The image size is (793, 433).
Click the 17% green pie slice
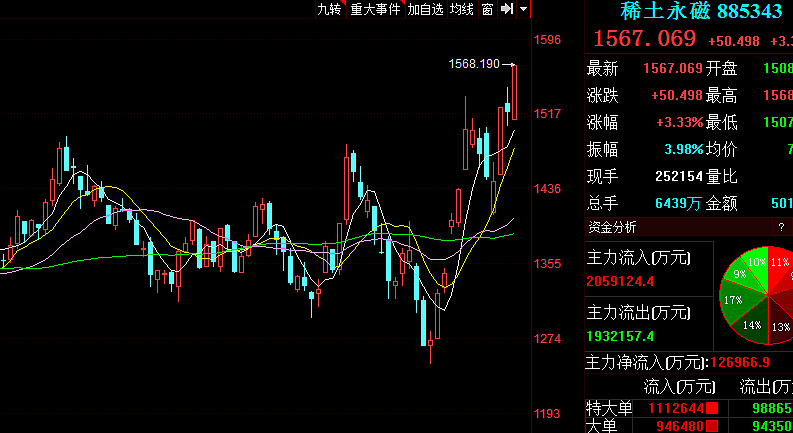[x=734, y=301]
